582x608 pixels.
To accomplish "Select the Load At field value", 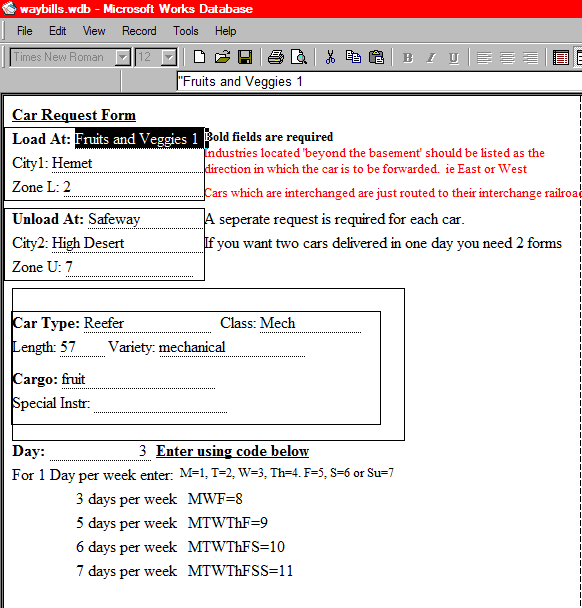I will coord(139,138).
